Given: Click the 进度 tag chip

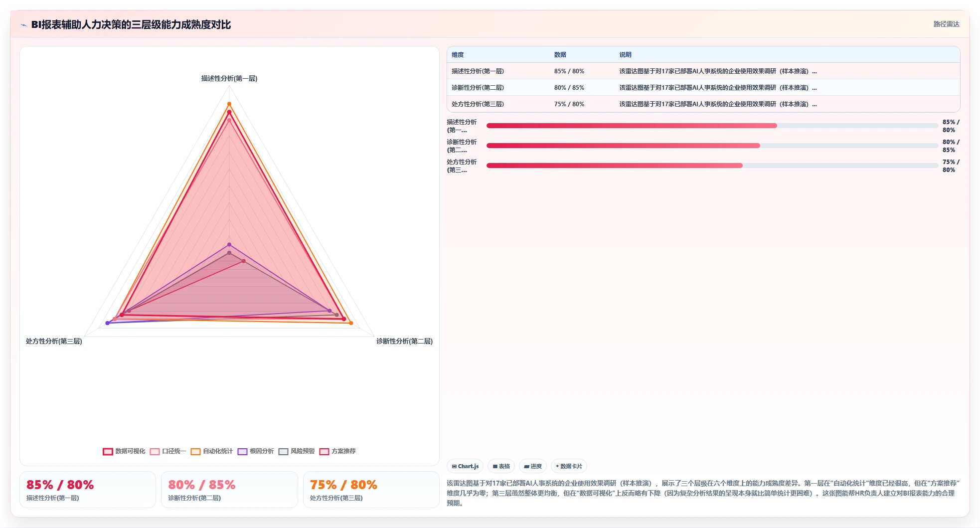Looking at the screenshot, I should pyautogui.click(x=533, y=466).
